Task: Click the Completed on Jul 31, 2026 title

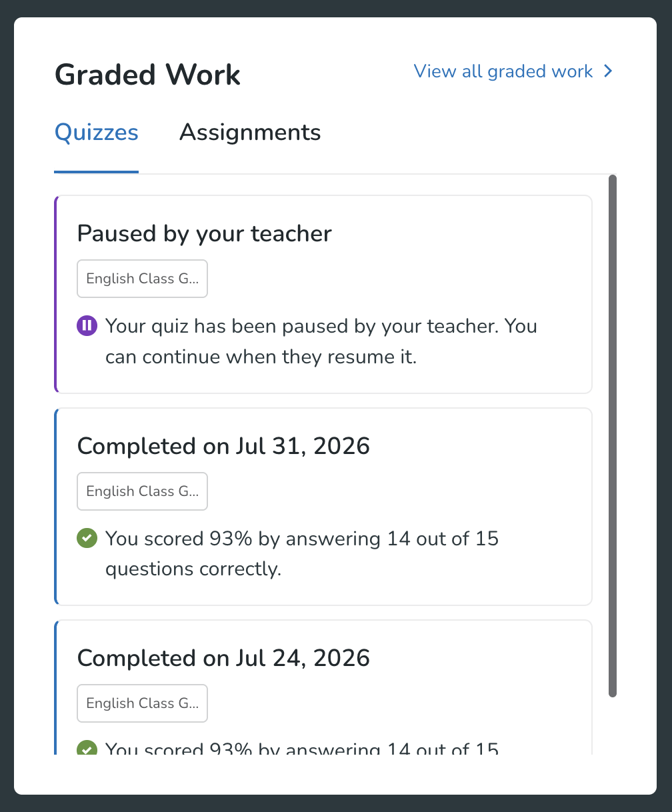Action: (223, 446)
